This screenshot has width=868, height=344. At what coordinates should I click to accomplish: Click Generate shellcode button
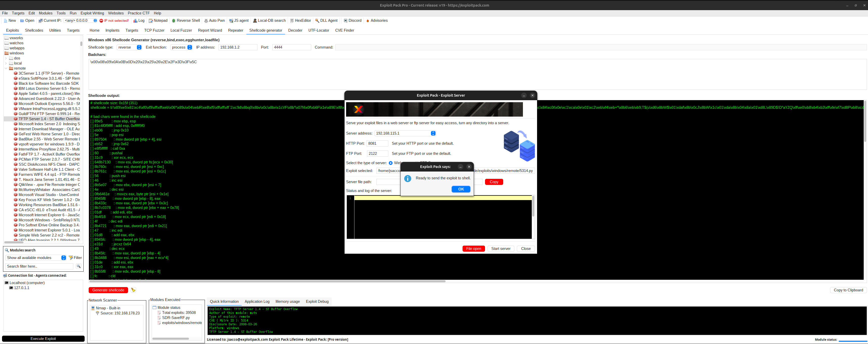point(108,290)
